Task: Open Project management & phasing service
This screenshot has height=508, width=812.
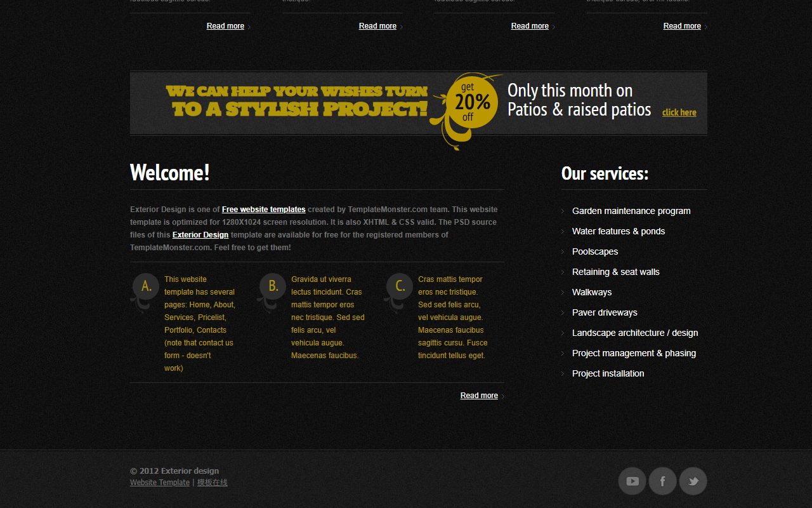Action: point(634,353)
